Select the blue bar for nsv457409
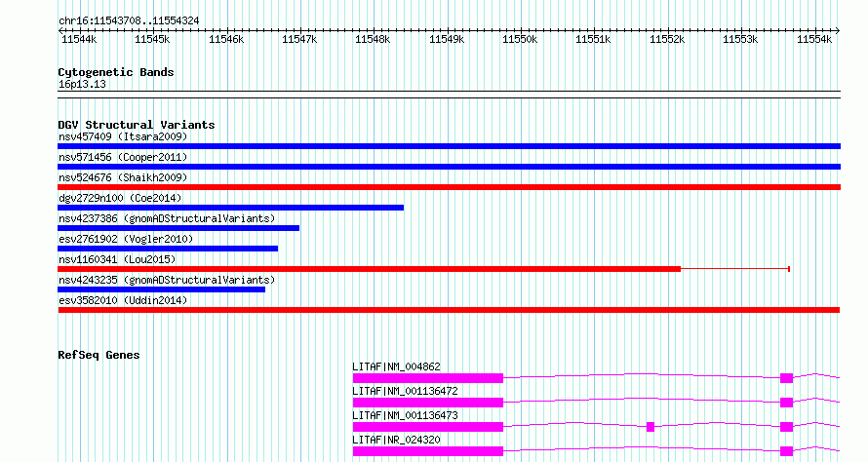The image size is (868, 462). (x=449, y=146)
